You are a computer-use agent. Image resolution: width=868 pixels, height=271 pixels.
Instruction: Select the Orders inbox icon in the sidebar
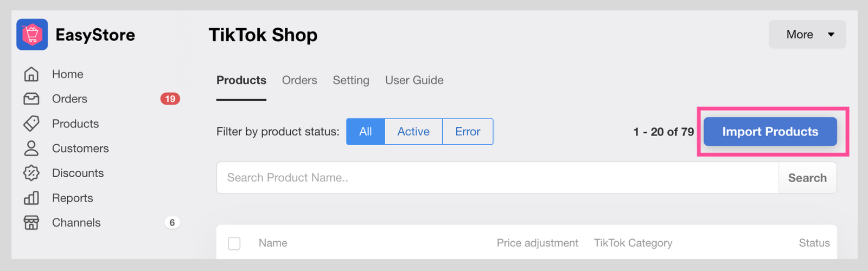point(31,99)
